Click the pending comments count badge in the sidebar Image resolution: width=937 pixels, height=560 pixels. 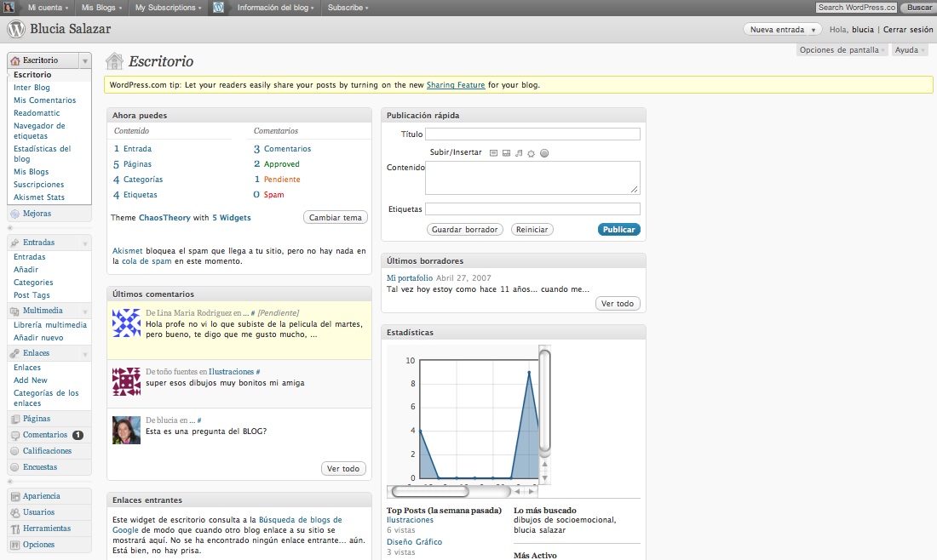(x=78, y=435)
